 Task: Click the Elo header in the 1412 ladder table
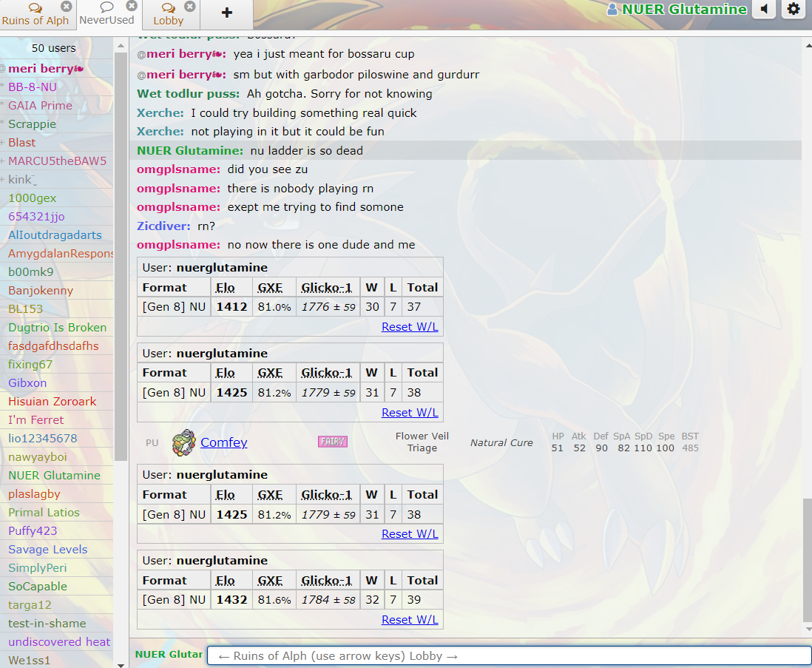(226, 288)
